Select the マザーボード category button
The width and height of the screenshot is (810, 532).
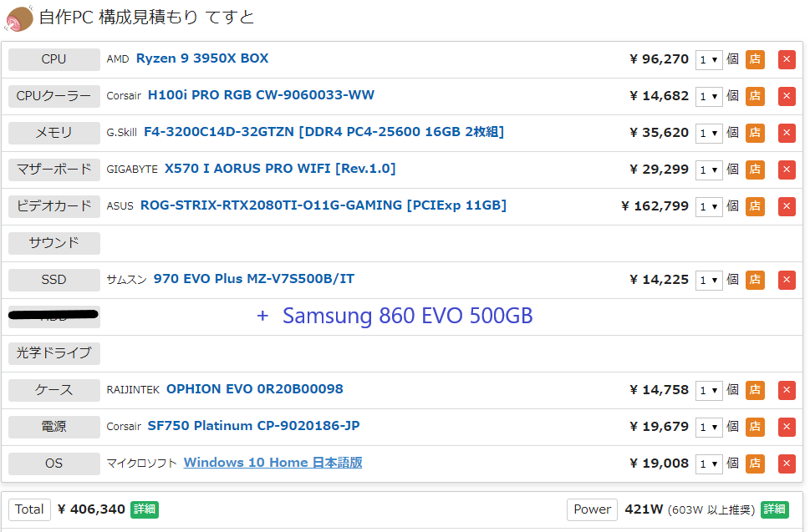54,170
